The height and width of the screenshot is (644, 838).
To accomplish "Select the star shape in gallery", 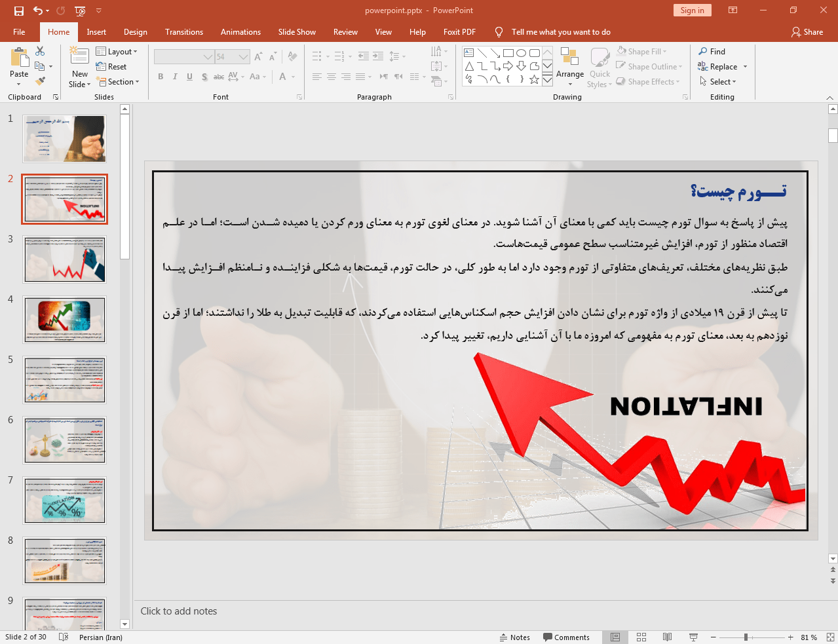I will (x=535, y=79).
